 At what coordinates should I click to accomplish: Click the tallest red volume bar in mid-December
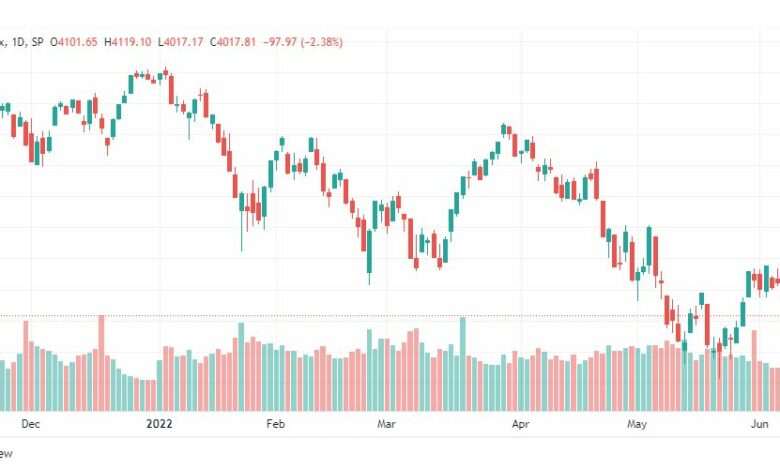(101, 363)
